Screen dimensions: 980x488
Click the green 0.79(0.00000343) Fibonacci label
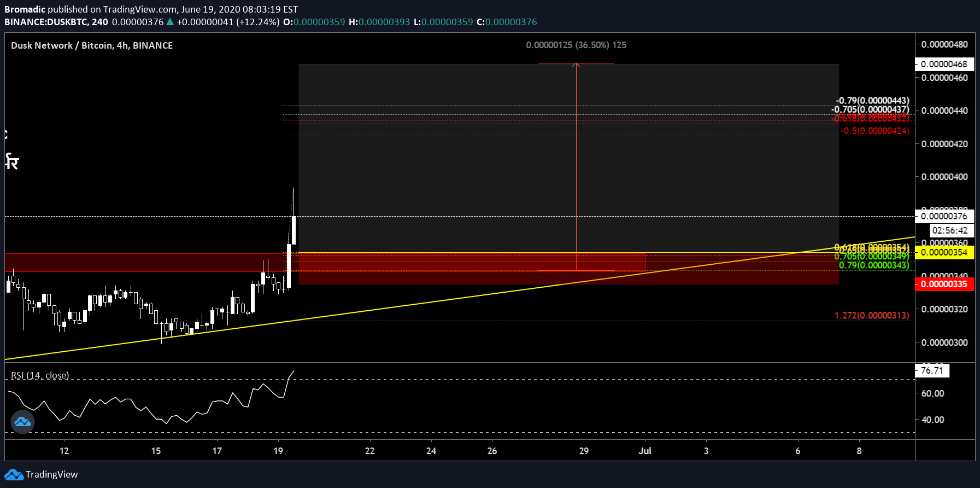(x=874, y=265)
